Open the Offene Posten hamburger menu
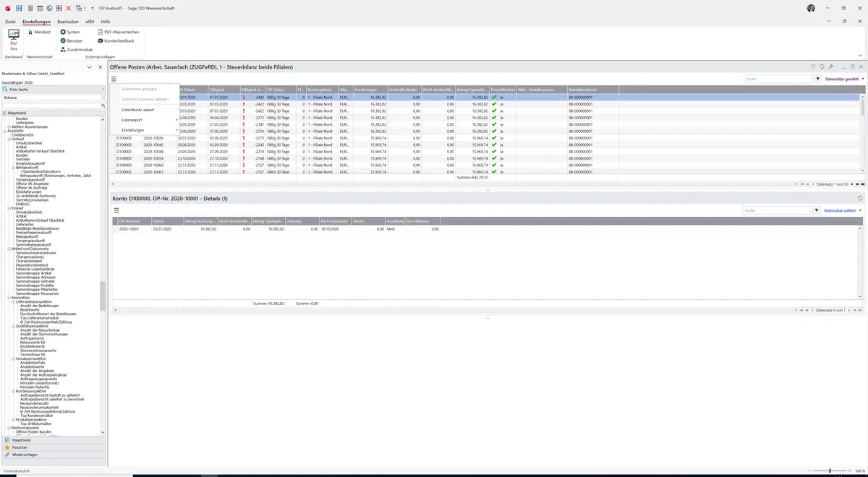Screen dimensions: 868x477 click(x=114, y=79)
